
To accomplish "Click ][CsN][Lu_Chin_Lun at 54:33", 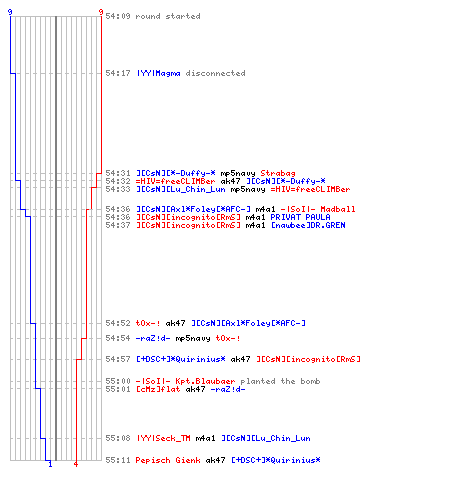I will pos(181,189).
